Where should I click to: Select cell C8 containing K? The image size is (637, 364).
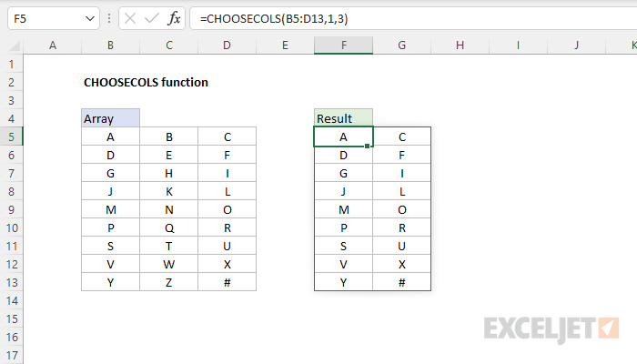point(169,191)
